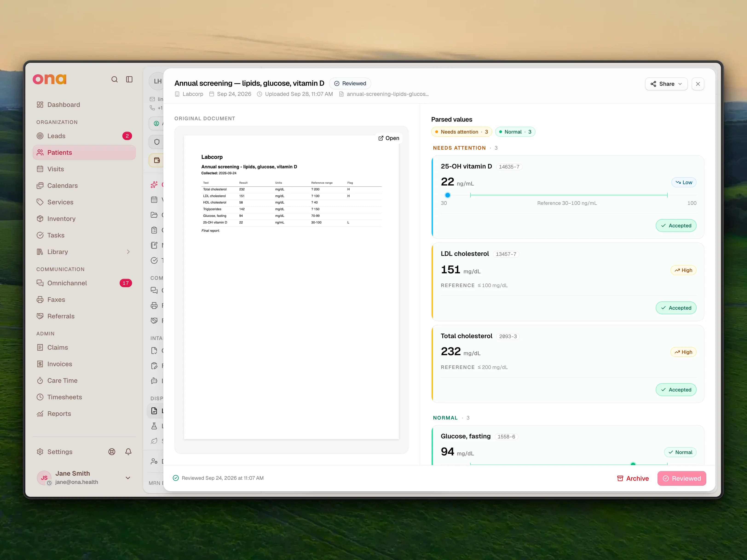Filter by Needs attention chip
Viewport: 747px width, 560px height.
[x=461, y=132]
